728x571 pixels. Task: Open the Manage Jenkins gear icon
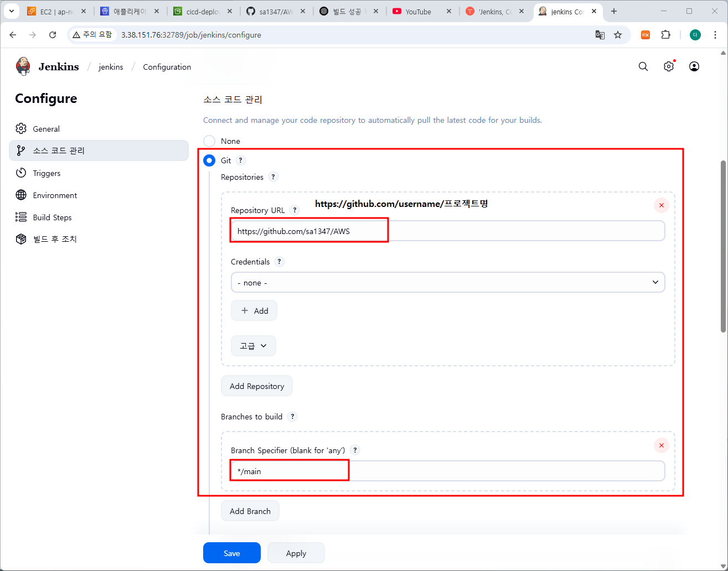pos(669,66)
